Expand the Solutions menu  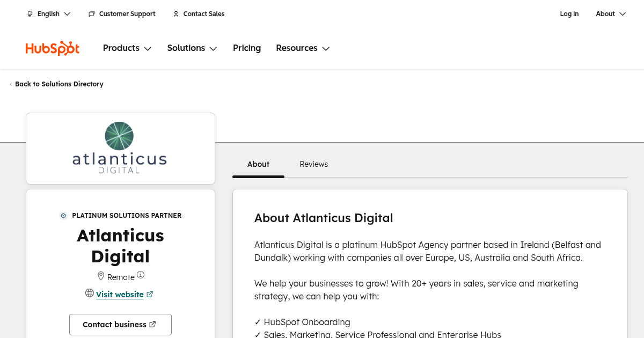click(x=192, y=48)
